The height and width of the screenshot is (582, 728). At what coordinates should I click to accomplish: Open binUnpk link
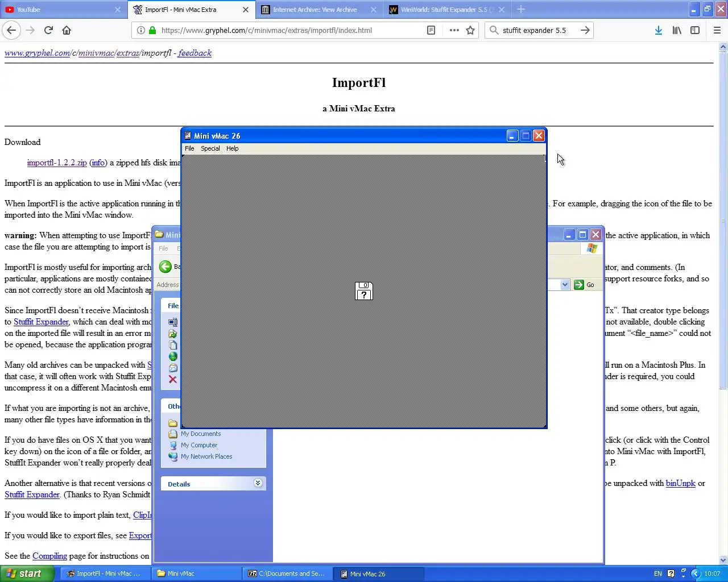680,483
